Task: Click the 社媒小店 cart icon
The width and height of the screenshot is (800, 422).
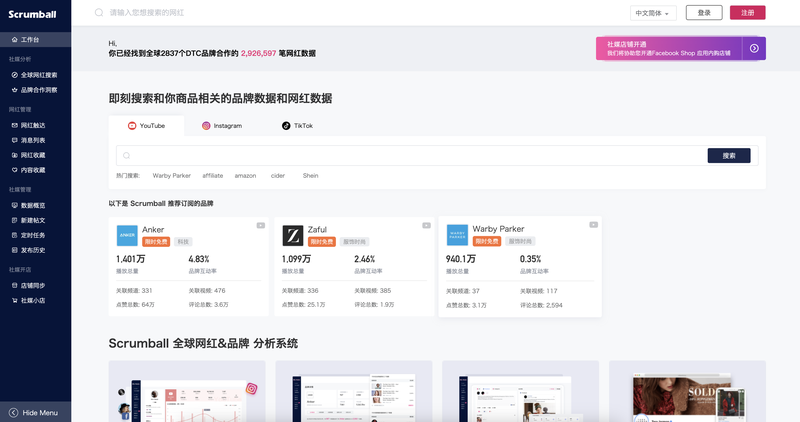Action: (x=14, y=301)
